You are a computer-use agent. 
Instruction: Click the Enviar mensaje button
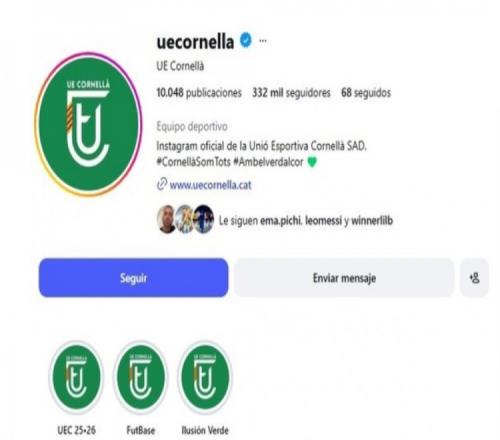344,278
